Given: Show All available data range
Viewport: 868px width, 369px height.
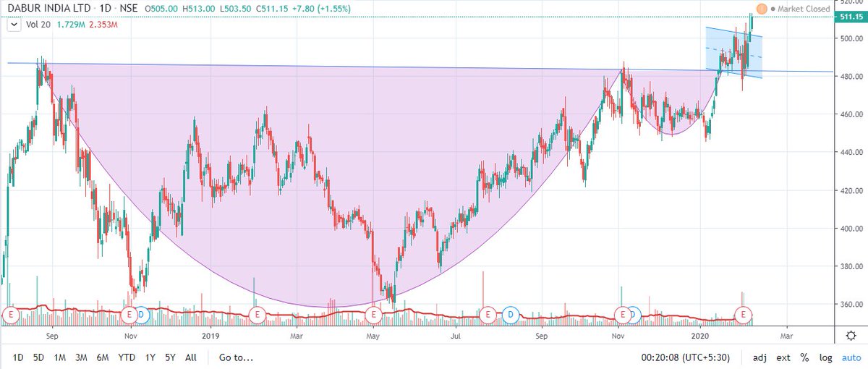Looking at the screenshot, I should pyautogui.click(x=191, y=357).
